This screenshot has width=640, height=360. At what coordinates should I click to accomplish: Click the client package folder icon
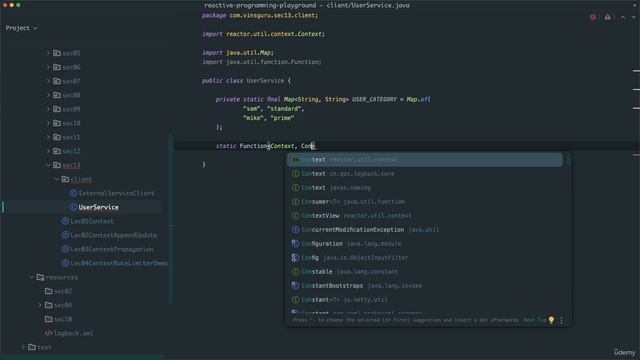pyautogui.click(x=65, y=179)
